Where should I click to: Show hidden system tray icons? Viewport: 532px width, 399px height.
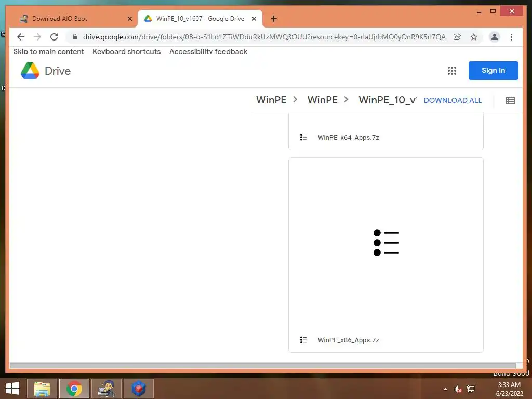(445, 389)
